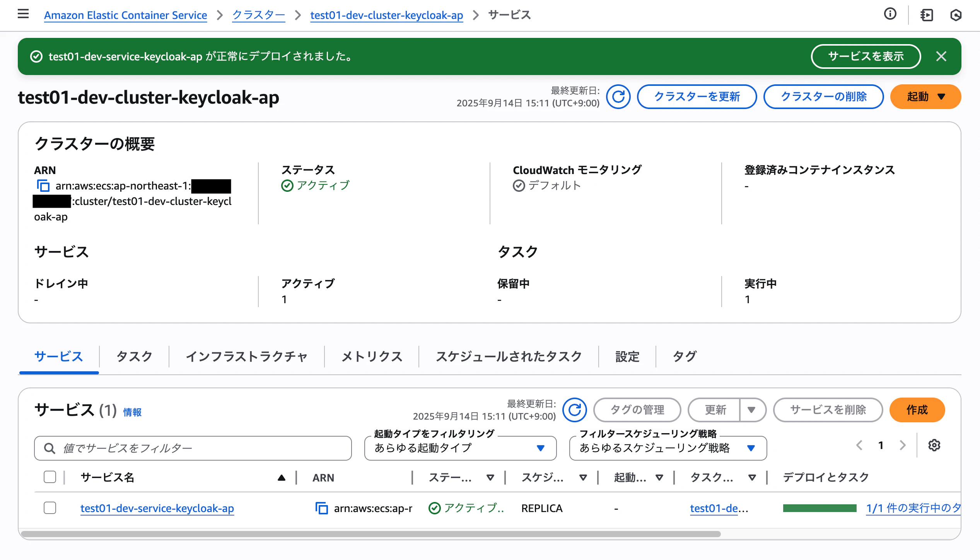The image size is (980, 560).
Task: Click the デフォルト CloudWatch monitoring value
Action: coord(547,186)
